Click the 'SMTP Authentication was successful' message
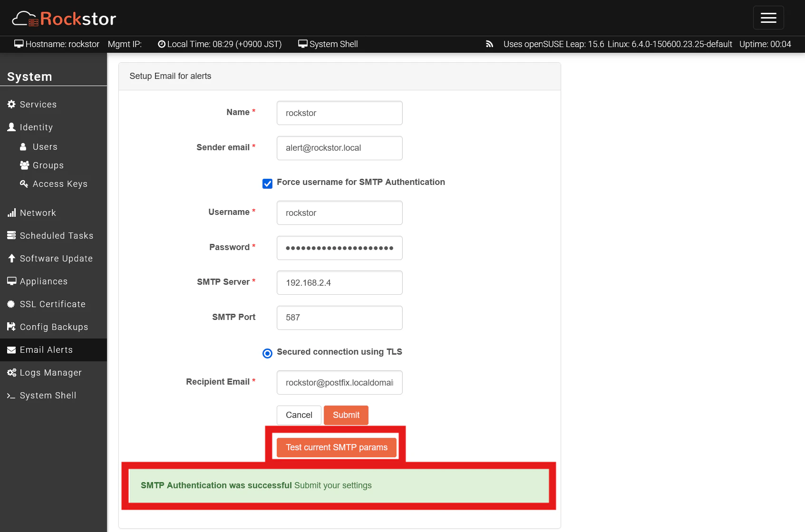The image size is (805, 532). (x=216, y=485)
